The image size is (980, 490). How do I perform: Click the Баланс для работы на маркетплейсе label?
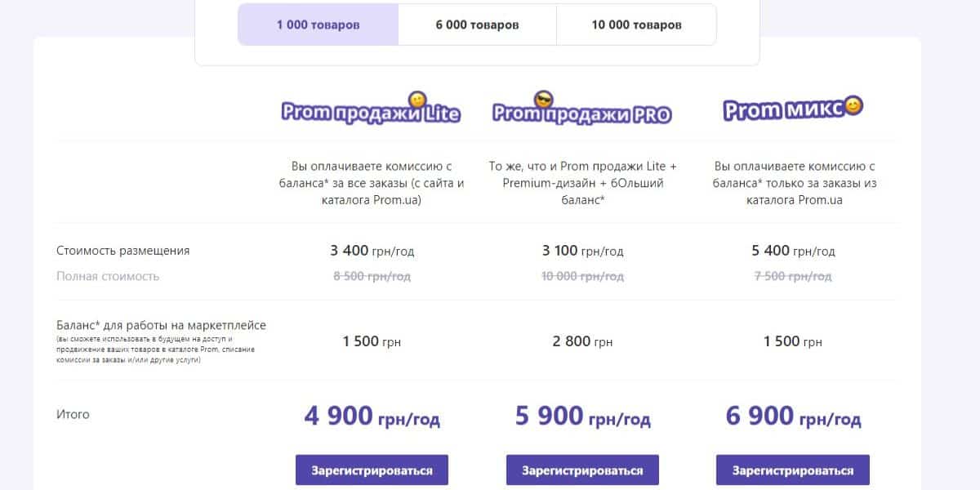(161, 325)
